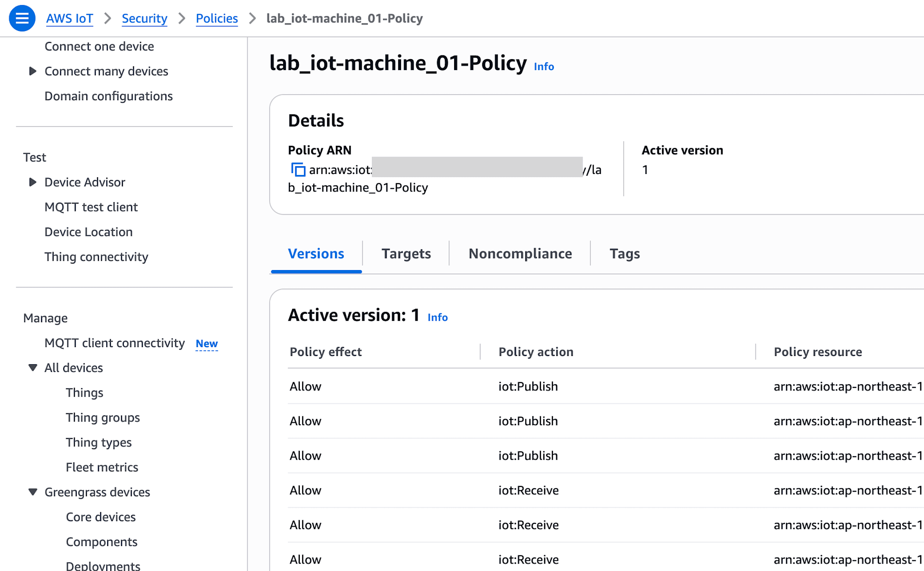The width and height of the screenshot is (924, 571).
Task: Open All devices
Action: (x=74, y=368)
